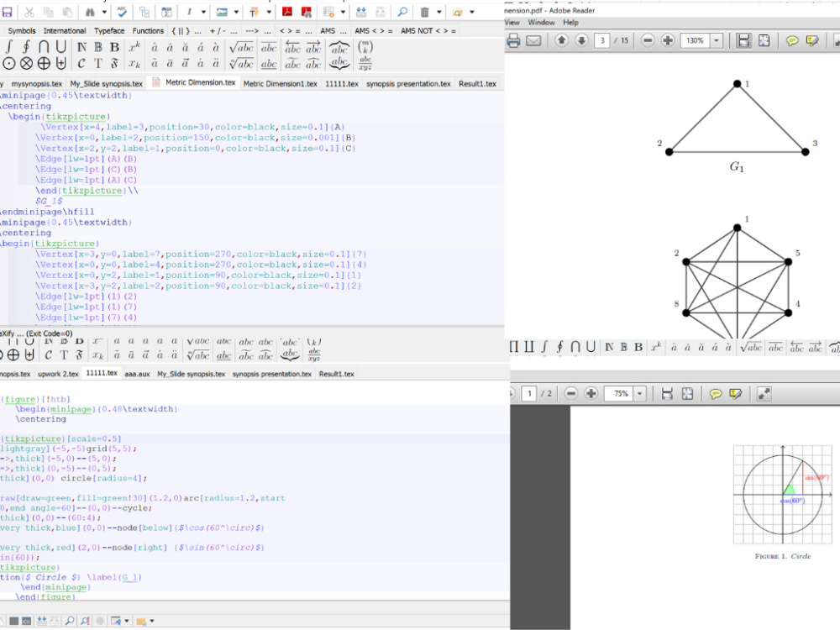Viewport: 840px width, 630px height.
Task: Go to the next page in the 130% Adobe Reader
Action: [x=582, y=40]
